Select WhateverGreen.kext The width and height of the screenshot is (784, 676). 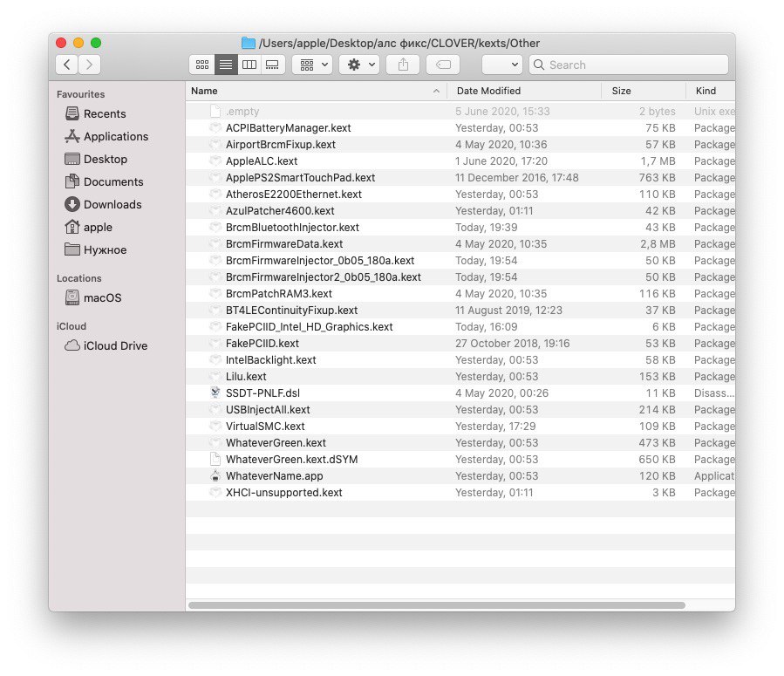coord(460,442)
